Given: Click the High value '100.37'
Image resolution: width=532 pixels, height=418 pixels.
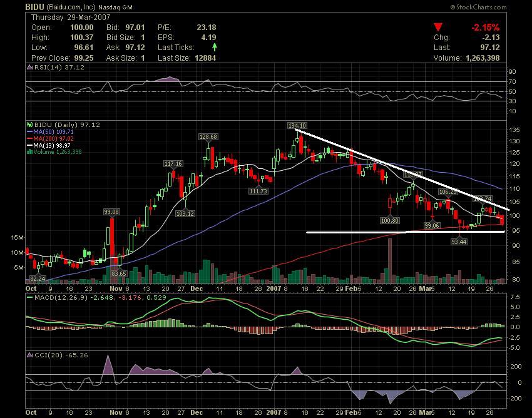Looking at the screenshot, I should tap(82, 38).
